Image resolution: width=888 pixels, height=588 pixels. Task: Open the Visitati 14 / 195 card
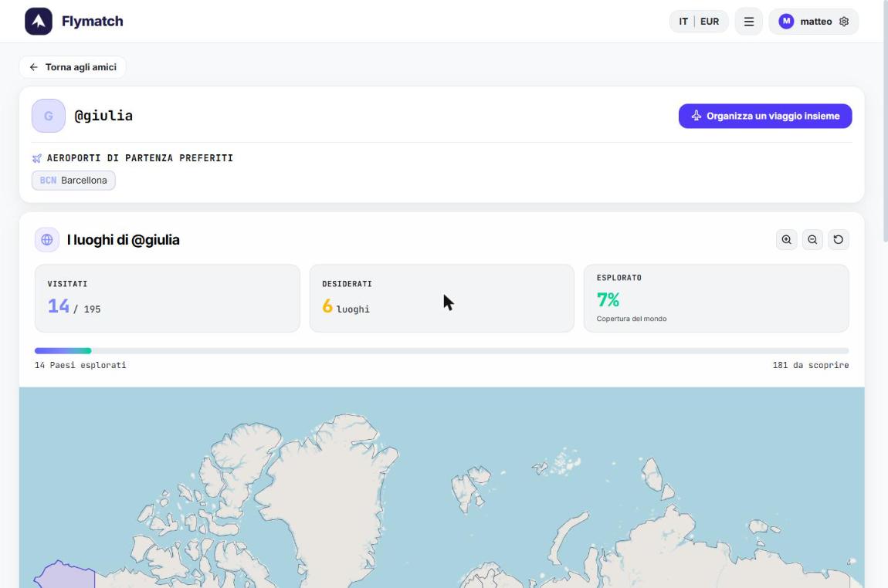point(167,299)
